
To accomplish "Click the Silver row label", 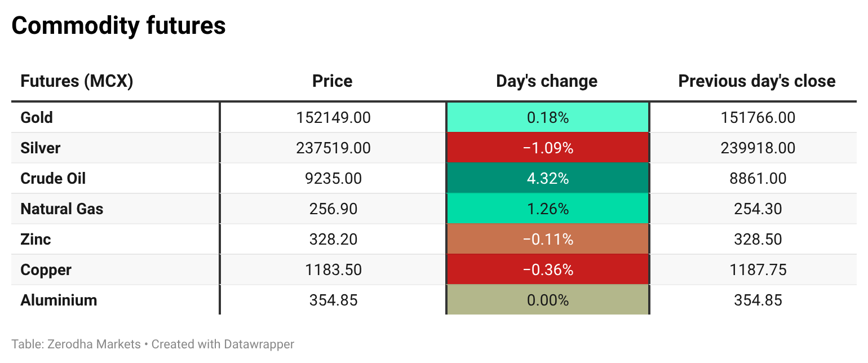I will click(40, 148).
